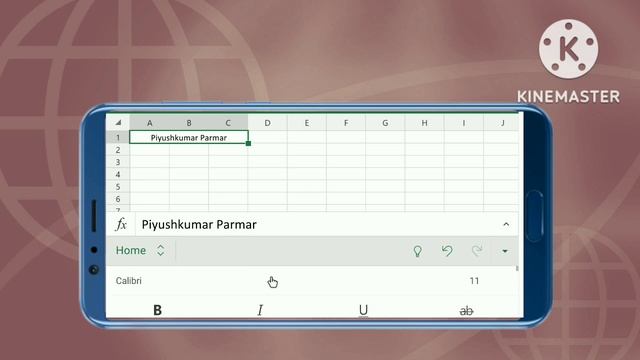The width and height of the screenshot is (640, 360).
Task: Select column F header
Action: click(346, 123)
